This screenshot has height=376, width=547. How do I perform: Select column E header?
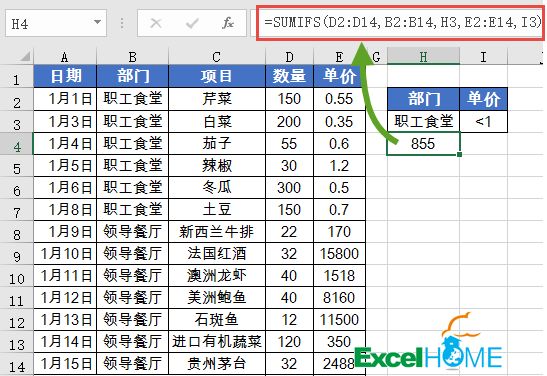point(339,57)
